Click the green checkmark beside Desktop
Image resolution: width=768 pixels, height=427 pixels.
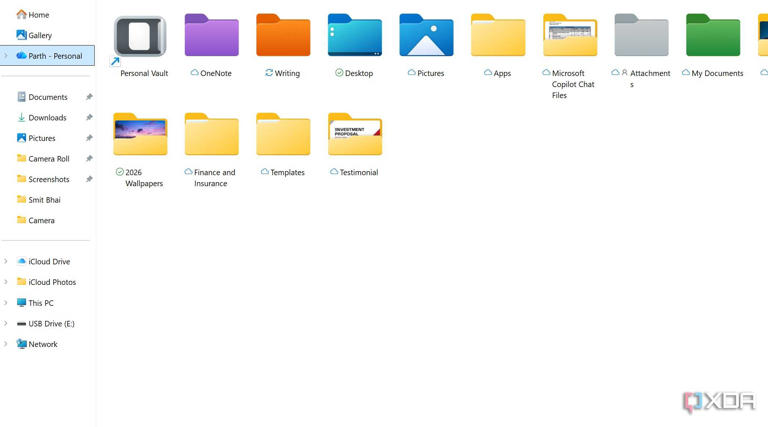[339, 72]
